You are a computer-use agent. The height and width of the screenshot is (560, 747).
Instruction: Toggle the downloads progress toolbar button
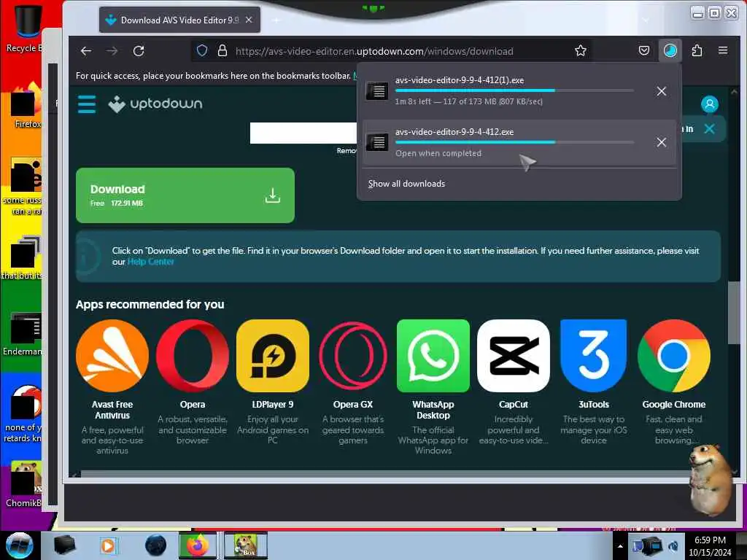click(670, 50)
